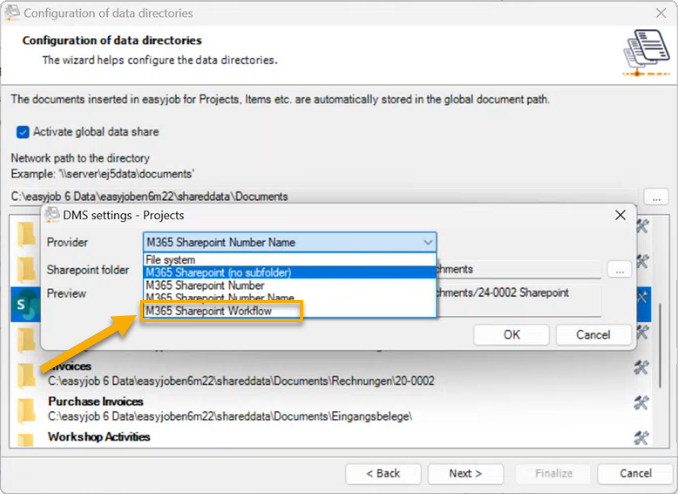Screen dimensions: 678x494
Task: Return to previous step with Back
Action: pos(382,473)
